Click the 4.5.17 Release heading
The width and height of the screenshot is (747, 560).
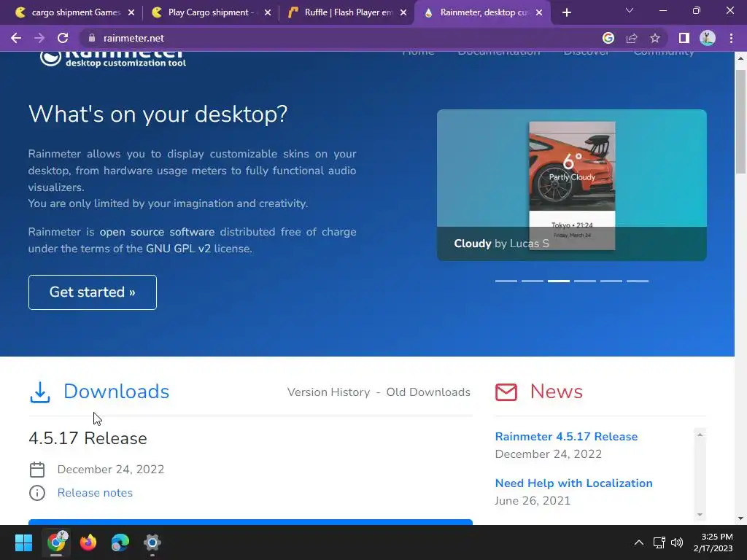click(88, 438)
